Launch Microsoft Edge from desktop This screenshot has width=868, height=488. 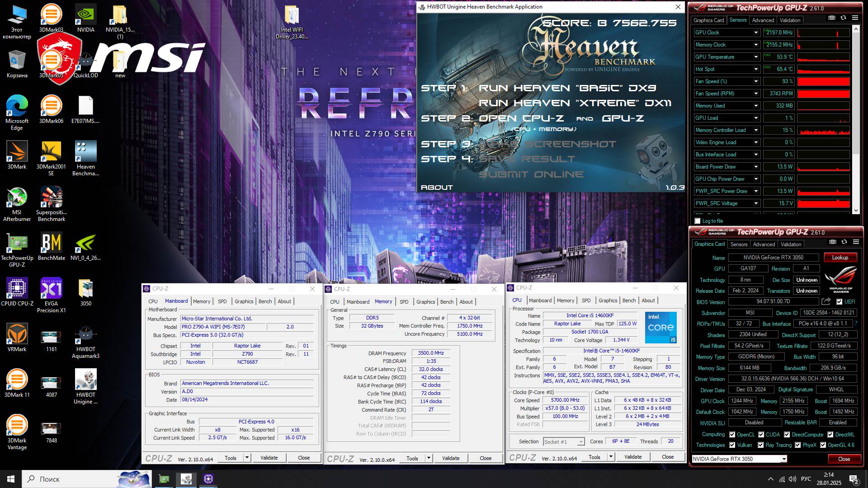[x=17, y=113]
